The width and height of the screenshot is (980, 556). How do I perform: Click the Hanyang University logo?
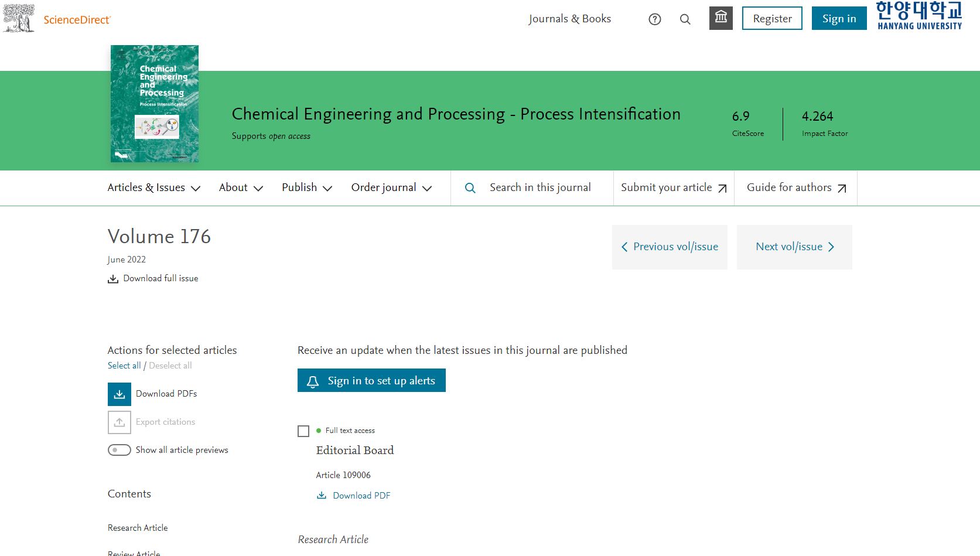(918, 16)
